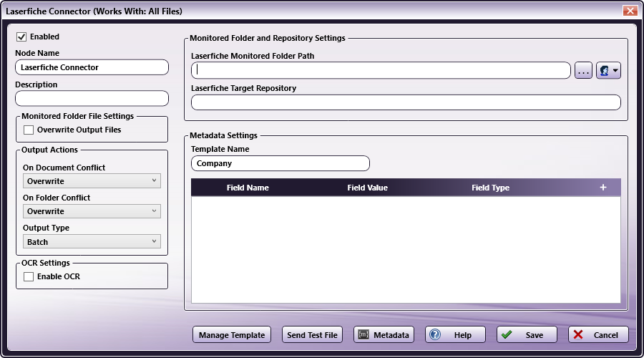Check Overwrite Output Files
Screen dimensions: 644x358
point(29,130)
